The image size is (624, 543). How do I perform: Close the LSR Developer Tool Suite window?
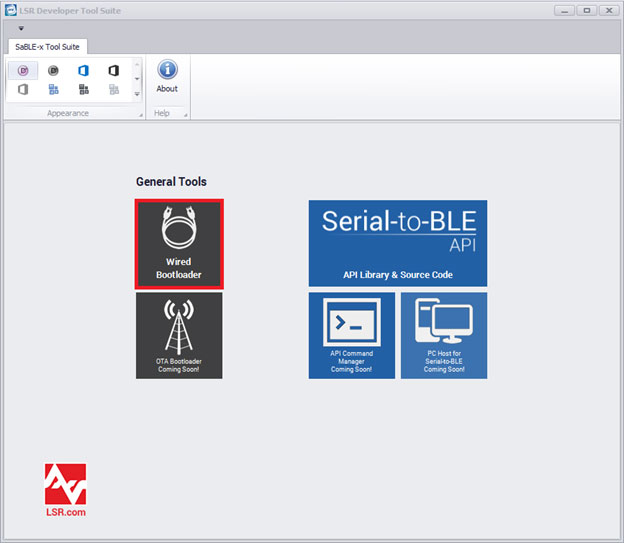tap(609, 10)
